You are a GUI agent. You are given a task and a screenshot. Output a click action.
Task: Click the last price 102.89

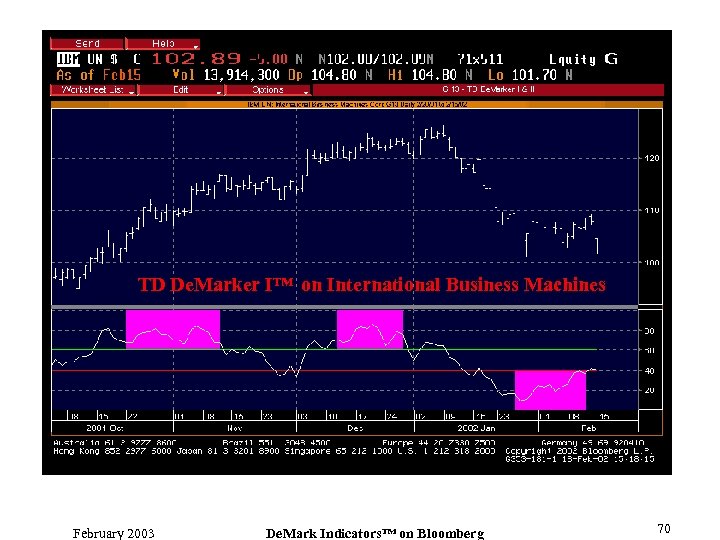click(x=196, y=59)
